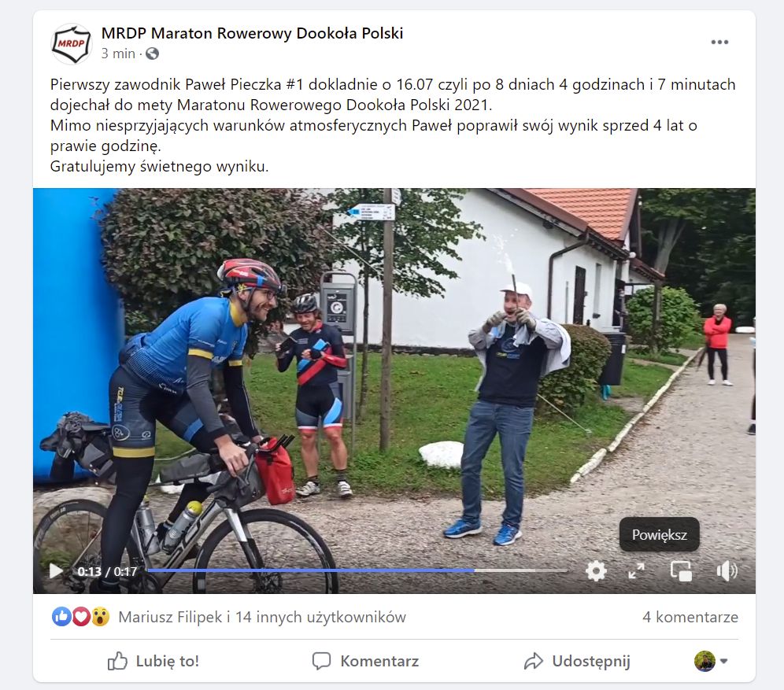Open the post options three-dots menu

pyautogui.click(x=719, y=42)
